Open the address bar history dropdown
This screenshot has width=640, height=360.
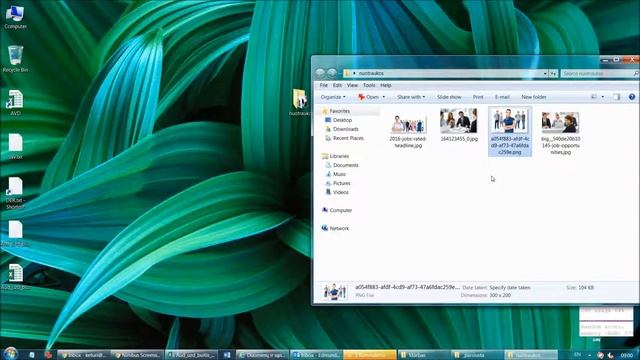[545, 73]
